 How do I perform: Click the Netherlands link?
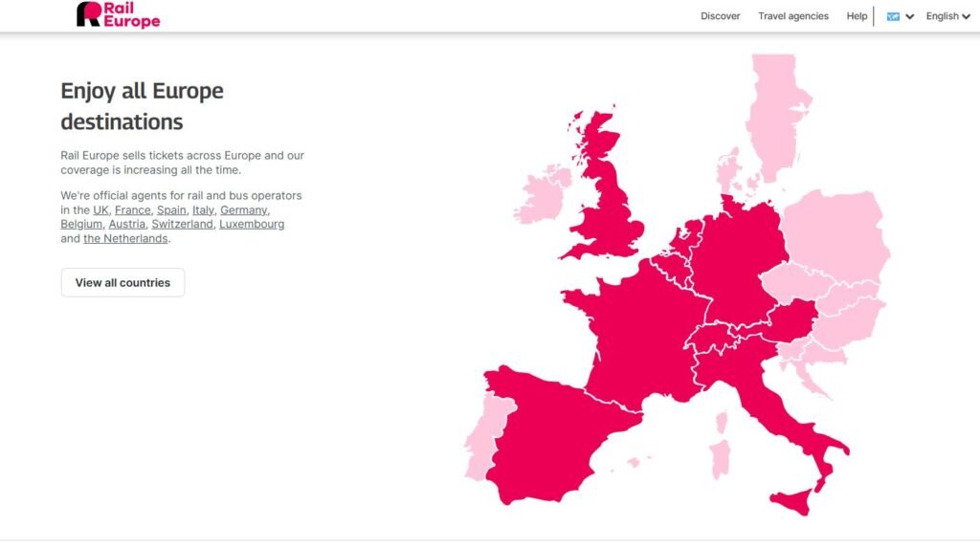[125, 239]
